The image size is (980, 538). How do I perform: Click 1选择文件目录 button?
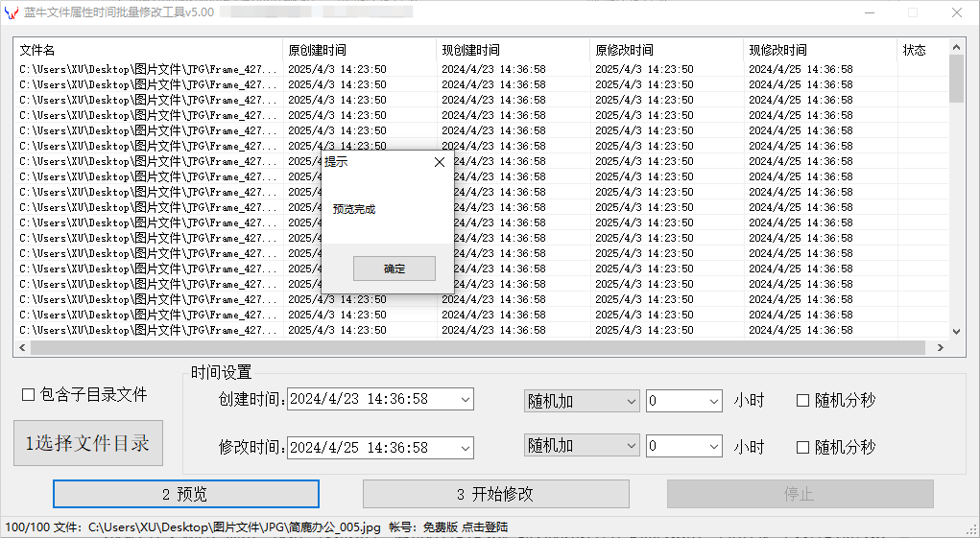[x=88, y=443]
